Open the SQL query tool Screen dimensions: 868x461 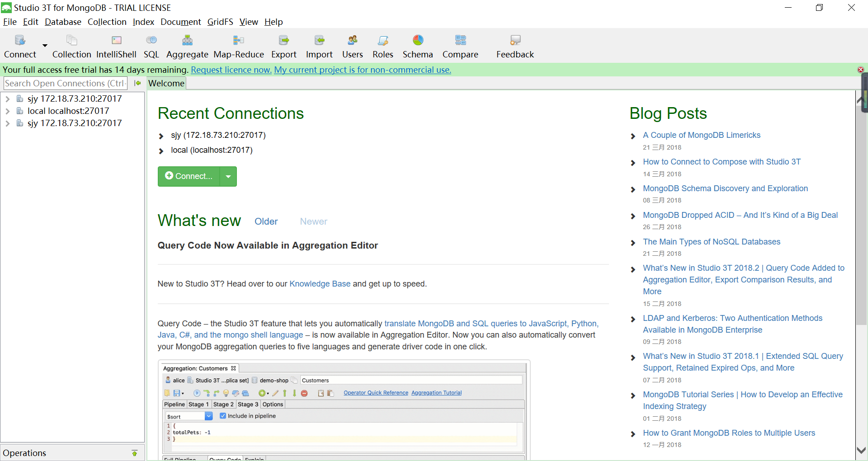(x=151, y=47)
